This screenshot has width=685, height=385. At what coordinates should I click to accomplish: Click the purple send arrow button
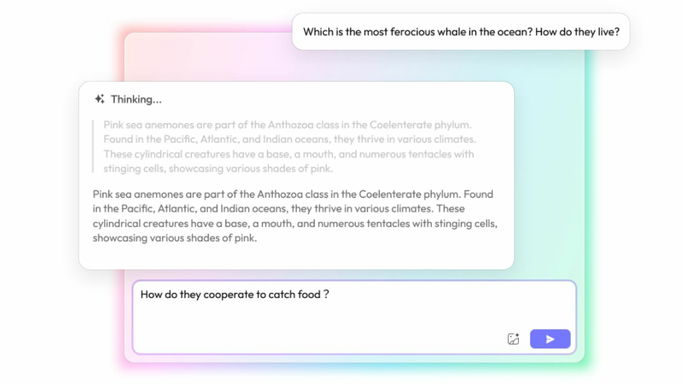click(x=550, y=339)
